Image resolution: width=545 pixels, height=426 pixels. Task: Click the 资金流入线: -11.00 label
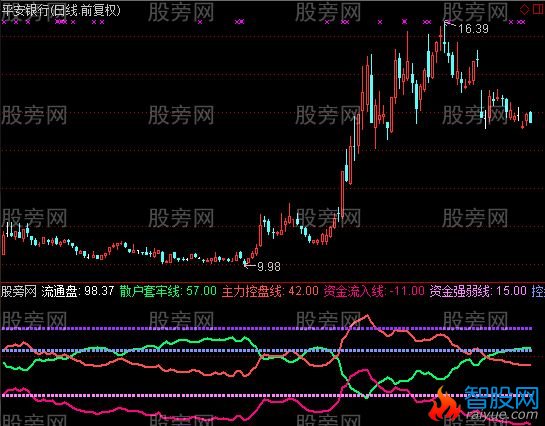point(374,291)
